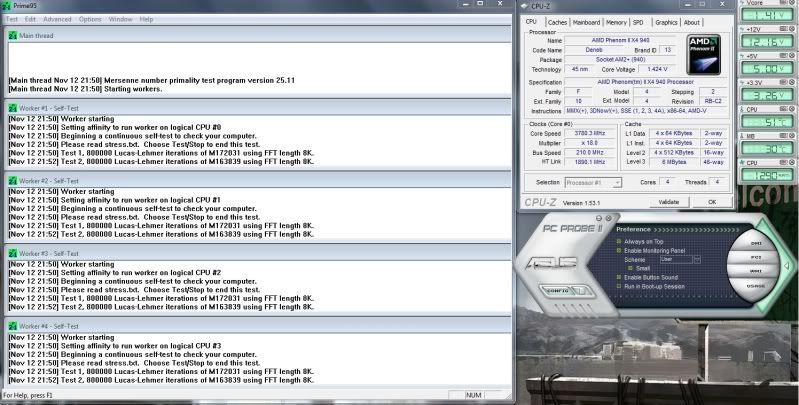Switch to the About tab in CPU-Z
799x405 pixels.
pyautogui.click(x=691, y=22)
